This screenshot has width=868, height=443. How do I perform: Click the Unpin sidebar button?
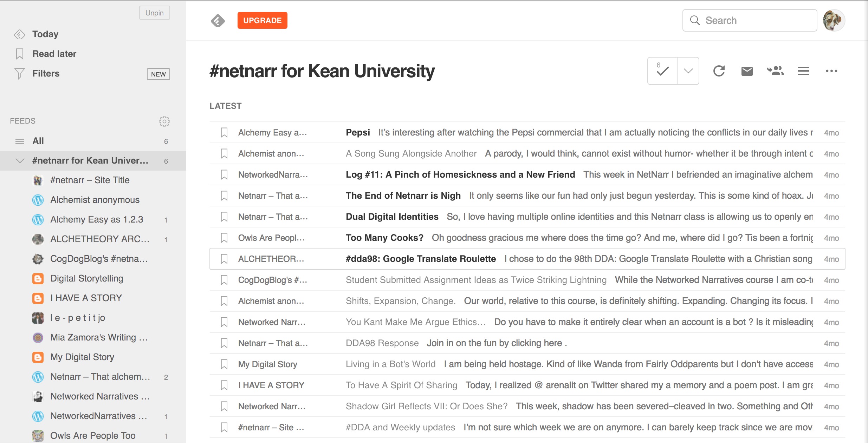coord(154,13)
